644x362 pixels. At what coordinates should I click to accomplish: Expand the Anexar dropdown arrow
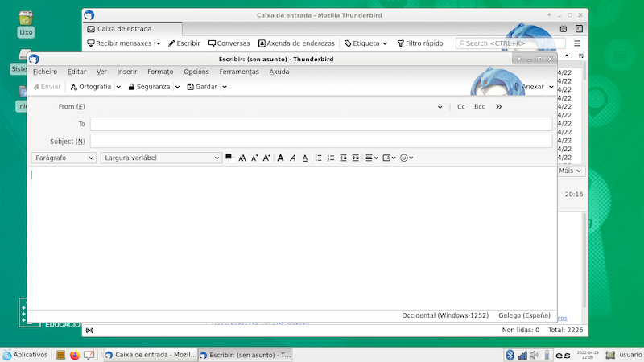click(x=551, y=87)
